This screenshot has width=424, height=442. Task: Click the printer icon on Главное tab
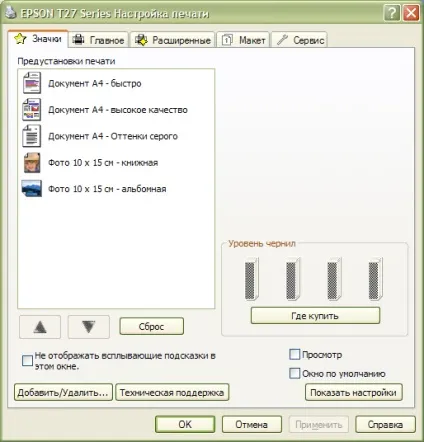coord(79,40)
